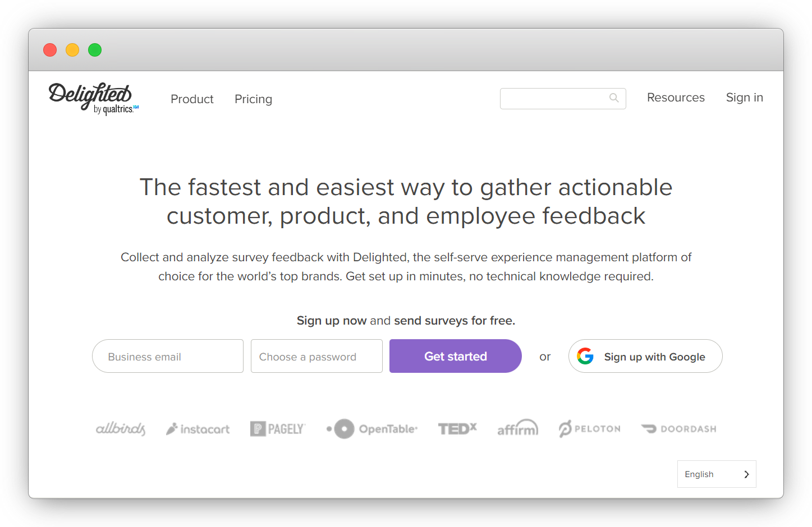
Task: Click Sign up with Google
Action: coord(645,356)
